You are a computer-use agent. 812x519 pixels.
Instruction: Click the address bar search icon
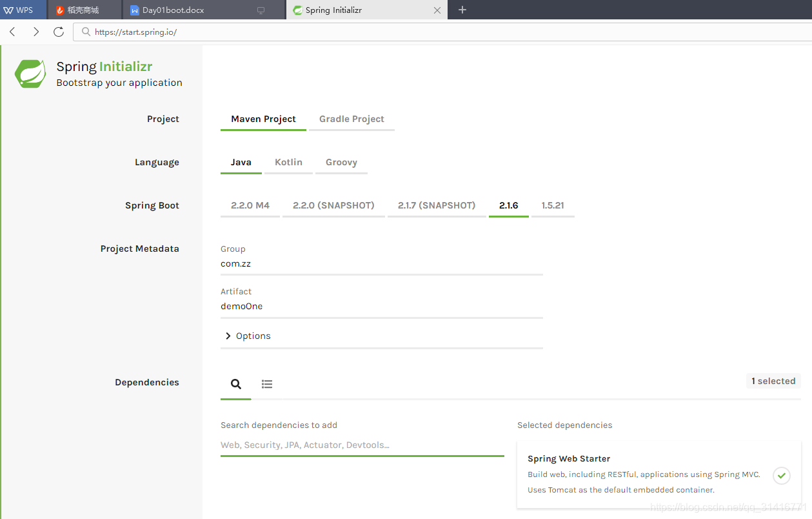86,32
